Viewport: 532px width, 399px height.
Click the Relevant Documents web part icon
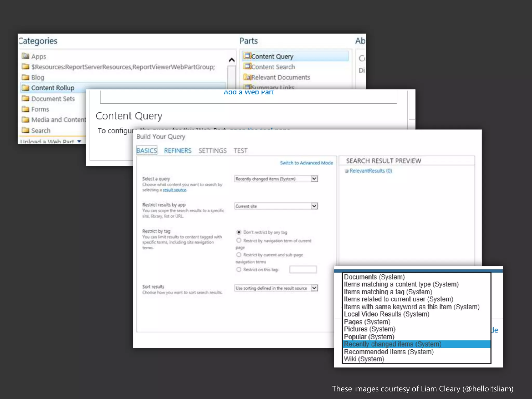247,77
